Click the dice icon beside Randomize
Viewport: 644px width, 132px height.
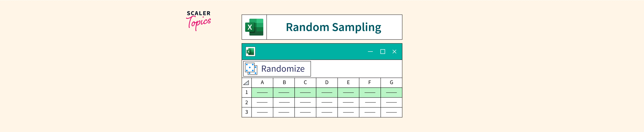251,69
